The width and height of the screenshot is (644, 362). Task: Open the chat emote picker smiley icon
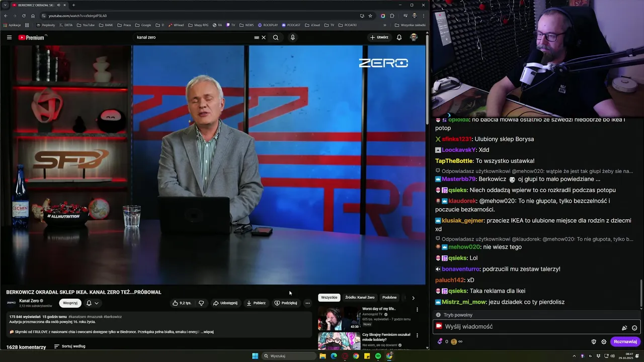point(634,328)
